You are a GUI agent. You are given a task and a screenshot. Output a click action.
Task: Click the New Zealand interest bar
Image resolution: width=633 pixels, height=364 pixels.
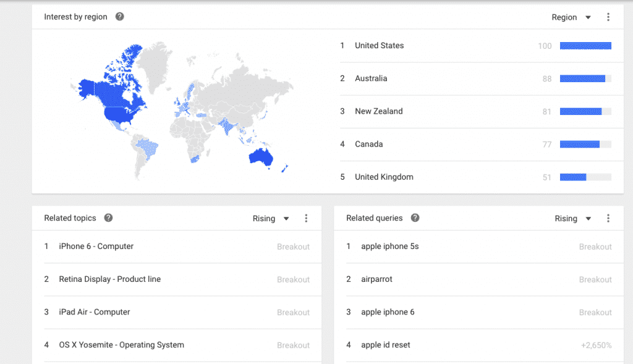click(x=585, y=111)
